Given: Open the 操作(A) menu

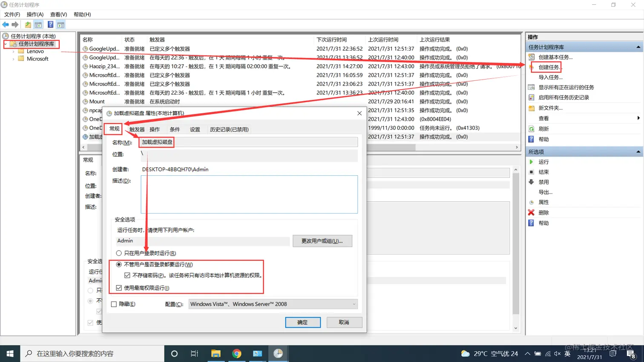Looking at the screenshot, I should [x=35, y=14].
